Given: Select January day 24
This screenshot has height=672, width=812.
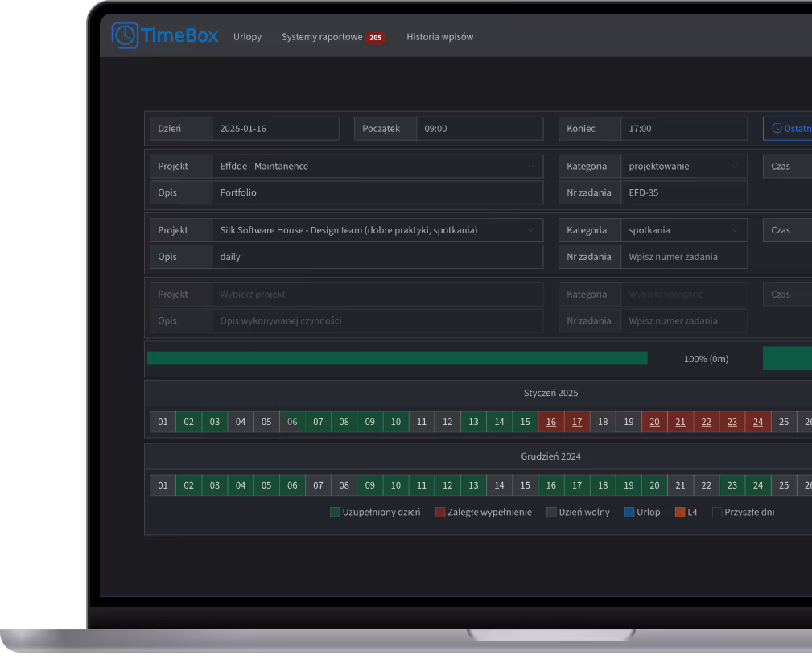Looking at the screenshot, I should click(758, 422).
